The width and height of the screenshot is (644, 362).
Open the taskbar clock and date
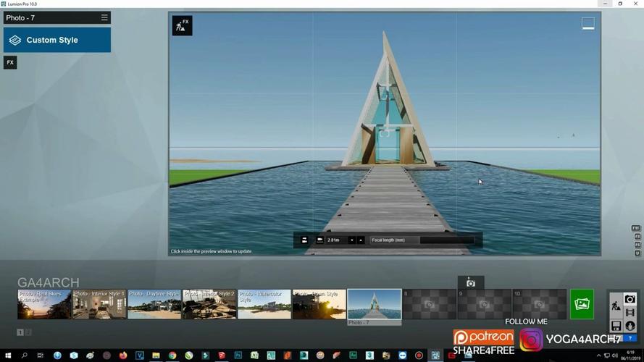coord(630,355)
